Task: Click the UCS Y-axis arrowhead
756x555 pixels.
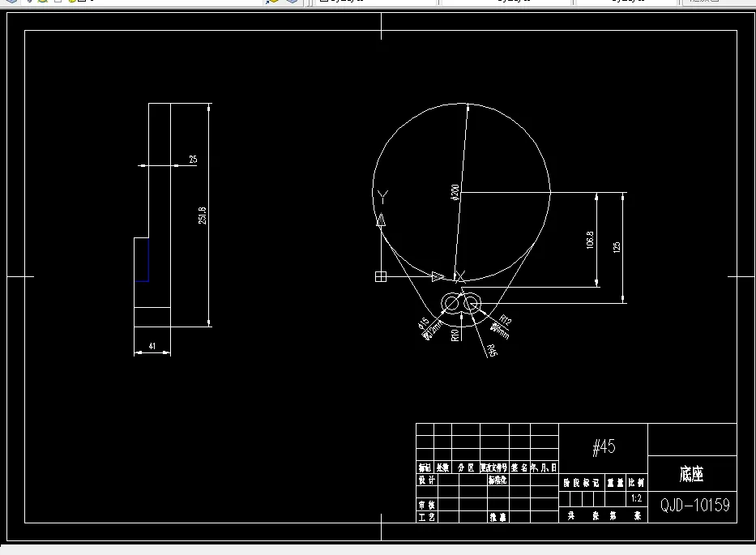Action: coord(381,220)
